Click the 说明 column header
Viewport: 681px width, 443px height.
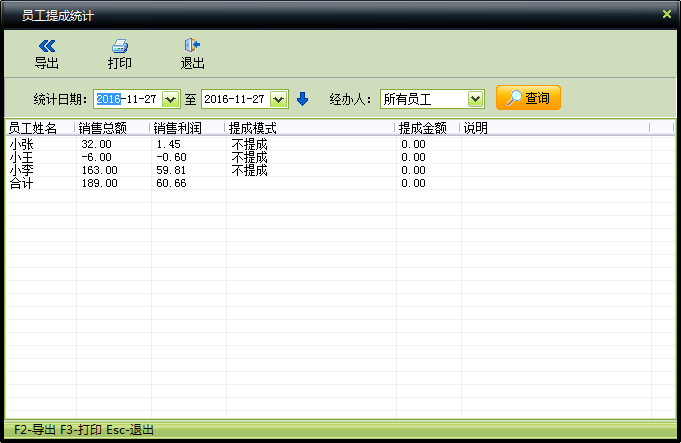[x=555, y=128]
